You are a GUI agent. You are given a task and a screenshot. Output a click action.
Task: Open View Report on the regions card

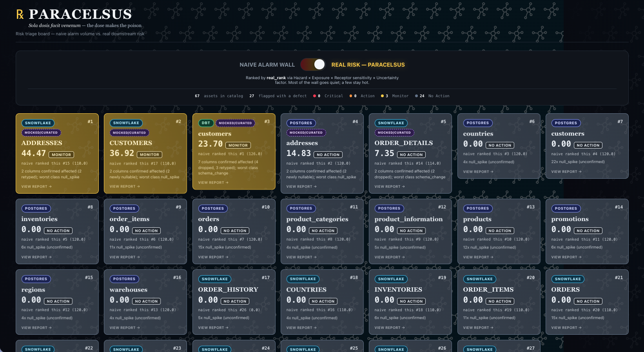(36, 328)
